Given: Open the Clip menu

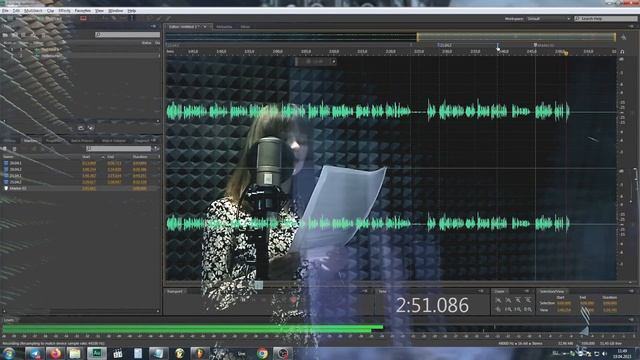Looking at the screenshot, I should point(50,11).
